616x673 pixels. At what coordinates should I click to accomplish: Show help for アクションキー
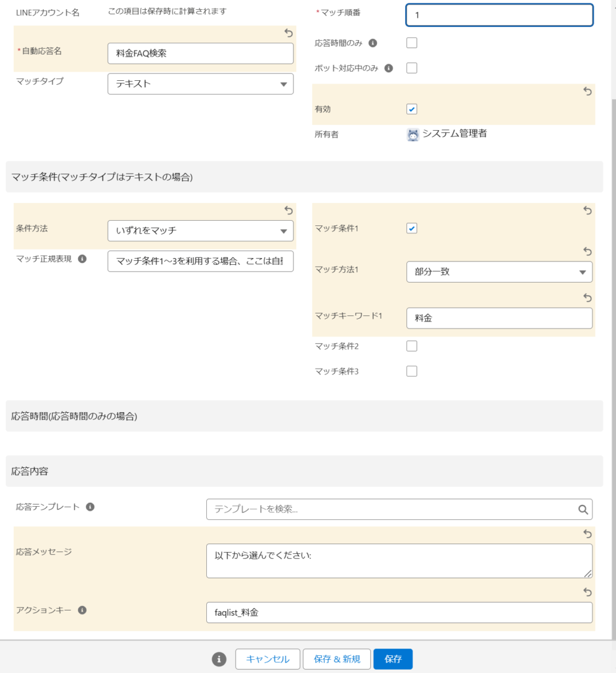point(82,610)
